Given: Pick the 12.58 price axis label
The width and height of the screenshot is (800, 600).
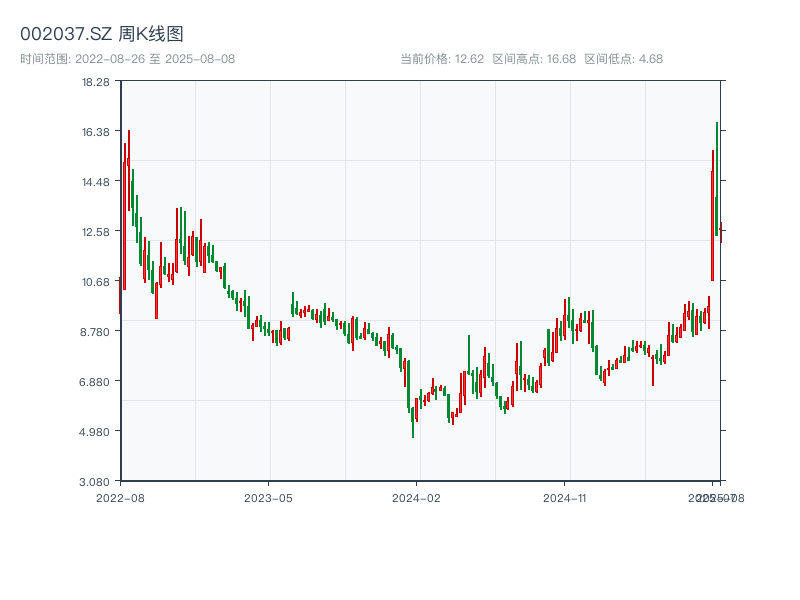Looking at the screenshot, I should point(96,232).
